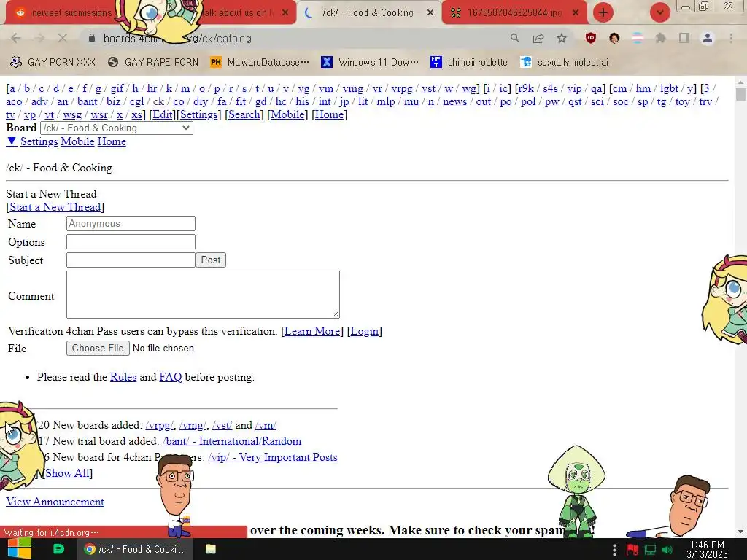Viewport: 747px width, 560px height.
Task: Open the Learn More link
Action: [x=312, y=331]
